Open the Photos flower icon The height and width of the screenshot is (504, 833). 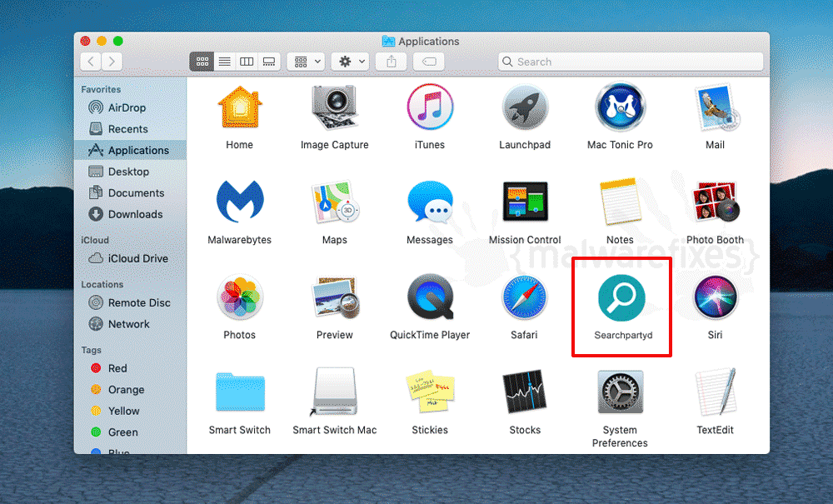(x=240, y=297)
